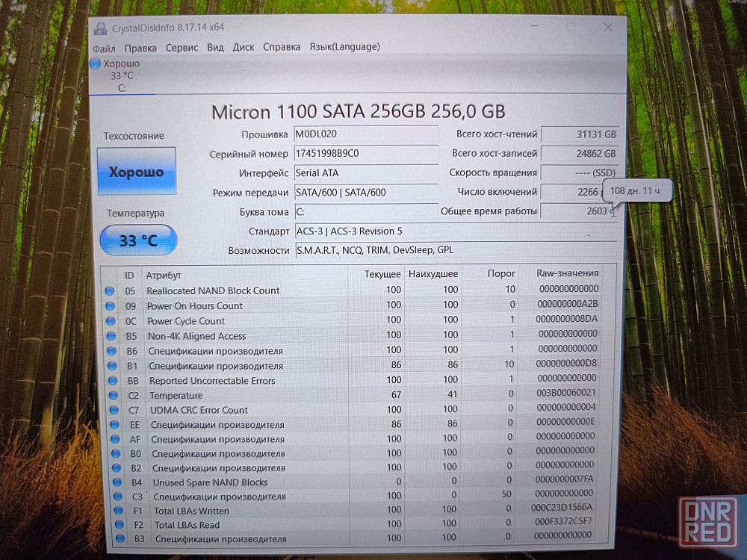Click the serial number field 17451998B9C0
This screenshot has height=560, width=747.
click(x=365, y=154)
